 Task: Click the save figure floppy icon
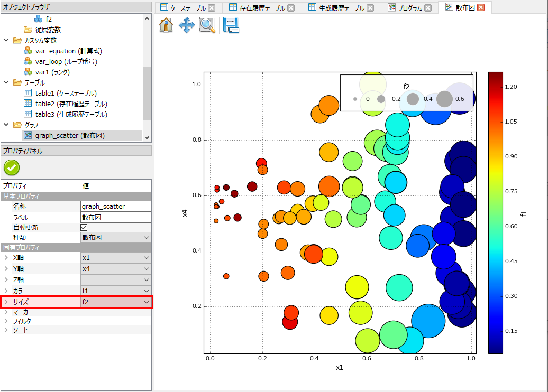pos(231,25)
